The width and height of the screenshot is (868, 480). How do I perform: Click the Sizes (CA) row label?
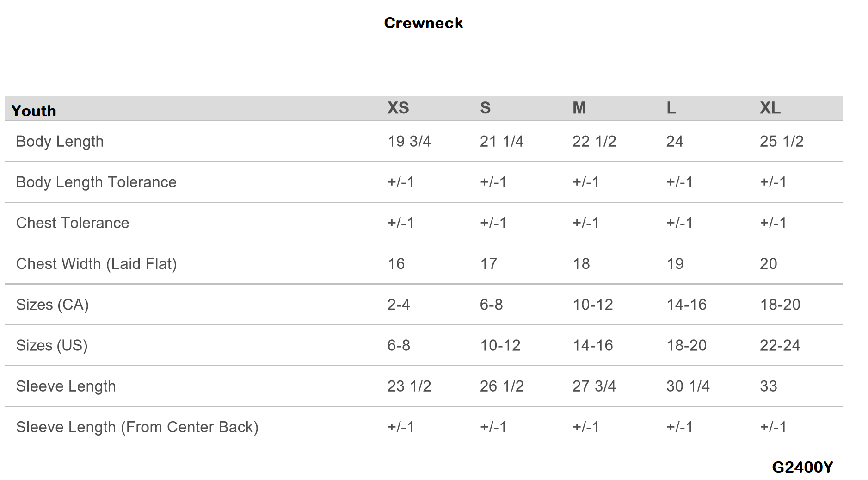[52, 305]
